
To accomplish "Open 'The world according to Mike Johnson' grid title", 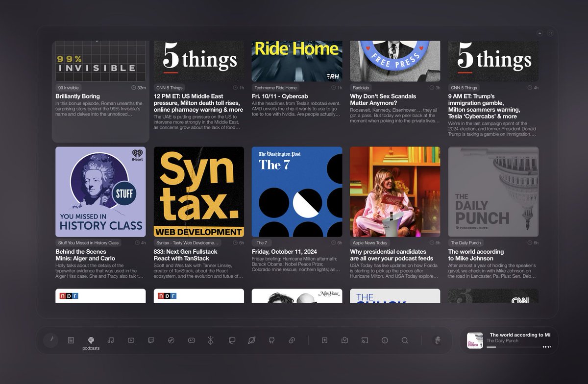I will 476,255.
